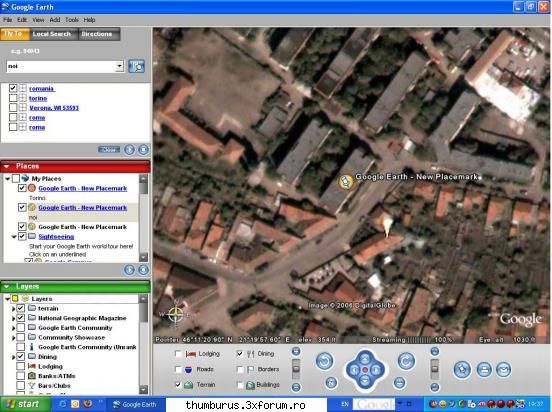Click the zoom slider handle
This screenshot has height=412, width=552.
(x=296, y=367)
